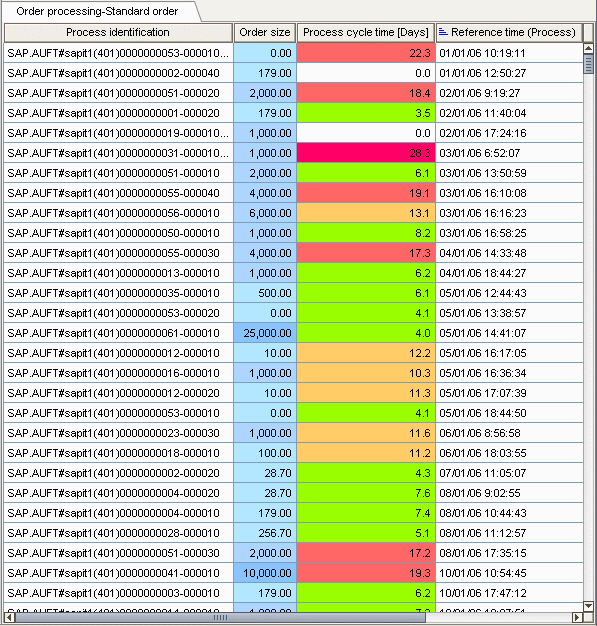This screenshot has height=626, width=597.
Task: Select row SAP.AUFT#sapit1(401)0000000013-000010
Action: pyautogui.click(x=294, y=273)
